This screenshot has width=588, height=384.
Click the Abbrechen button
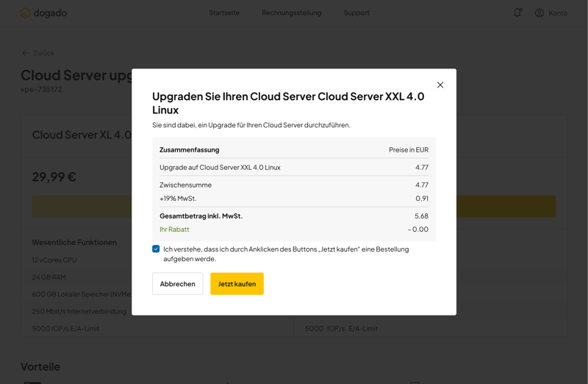pos(177,284)
